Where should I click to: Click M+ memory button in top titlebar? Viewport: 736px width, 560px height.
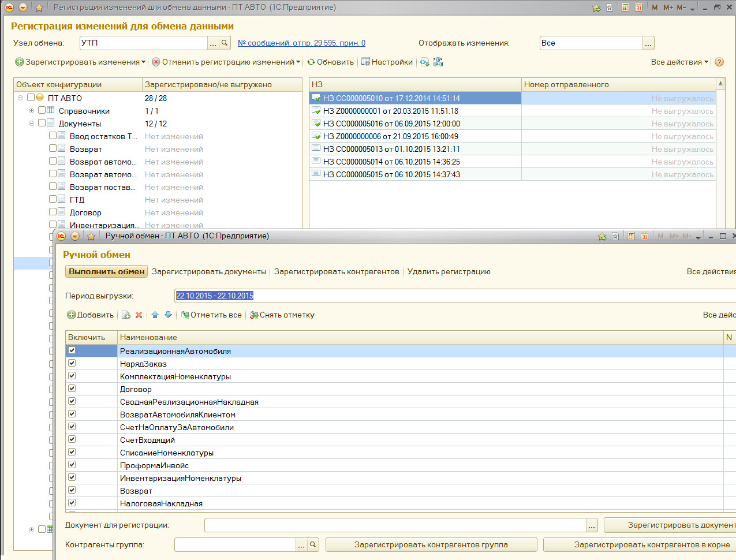[x=668, y=8]
